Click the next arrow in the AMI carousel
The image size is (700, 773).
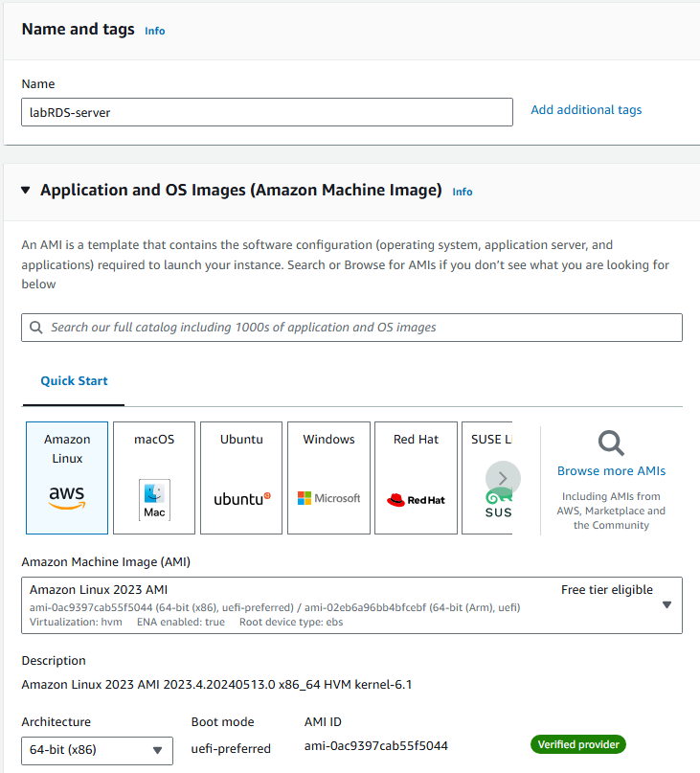pyautogui.click(x=503, y=478)
